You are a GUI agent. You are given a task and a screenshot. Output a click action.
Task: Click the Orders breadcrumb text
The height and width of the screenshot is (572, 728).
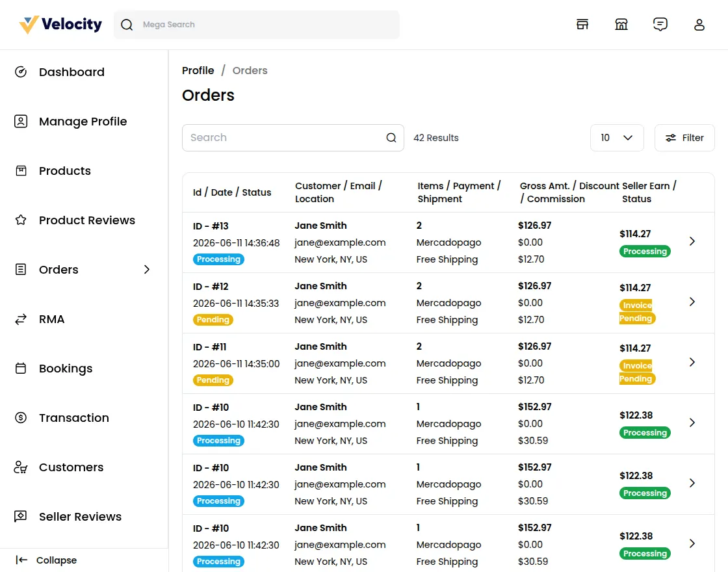click(250, 71)
